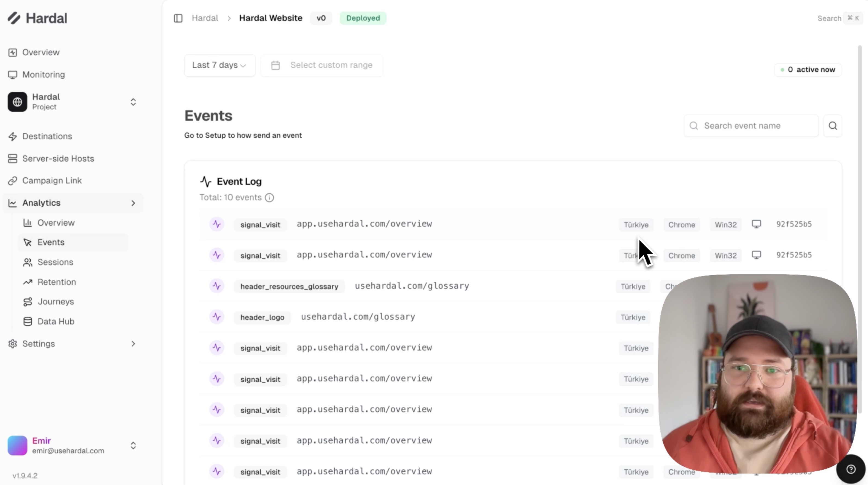Open the help question mark button
The image size is (868, 485).
point(850,469)
